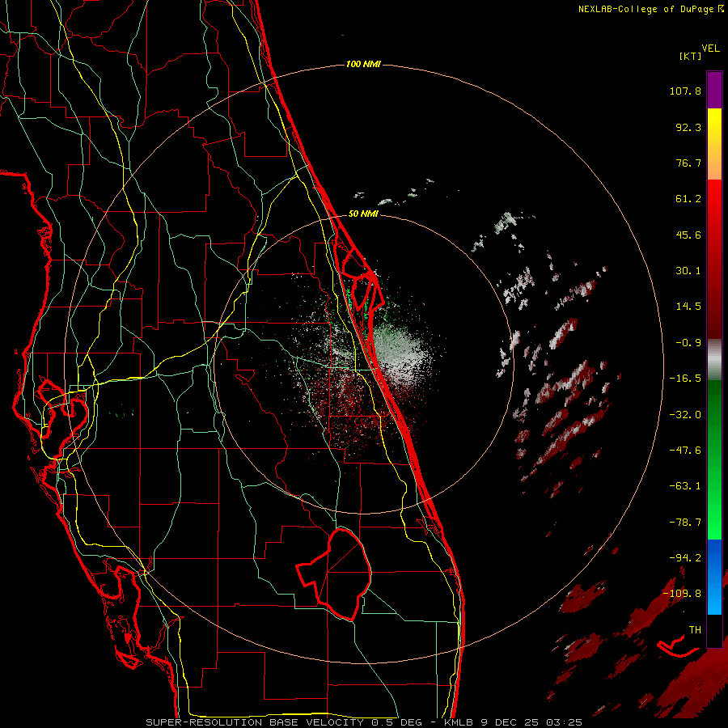Image resolution: width=728 pixels, height=728 pixels.
Task: Click the [KT] units label
Action: point(690,56)
